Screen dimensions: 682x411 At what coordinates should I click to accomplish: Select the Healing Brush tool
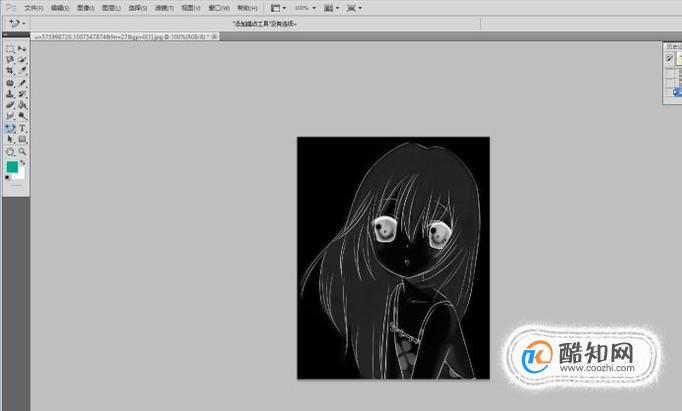click(x=10, y=83)
